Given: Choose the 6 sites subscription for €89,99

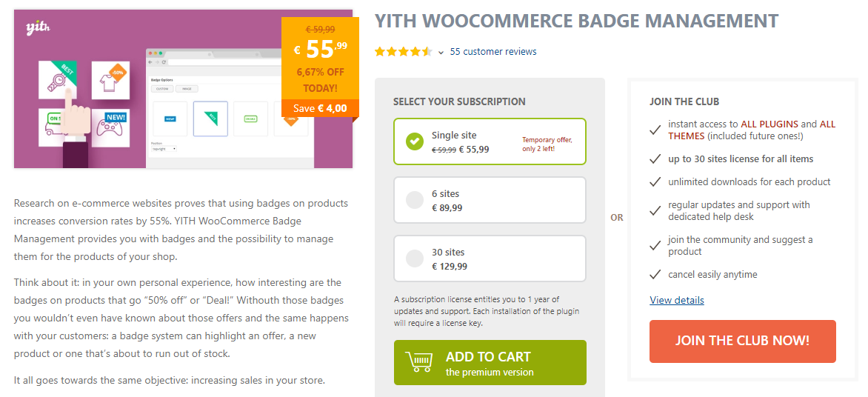Looking at the screenshot, I should (490, 200).
